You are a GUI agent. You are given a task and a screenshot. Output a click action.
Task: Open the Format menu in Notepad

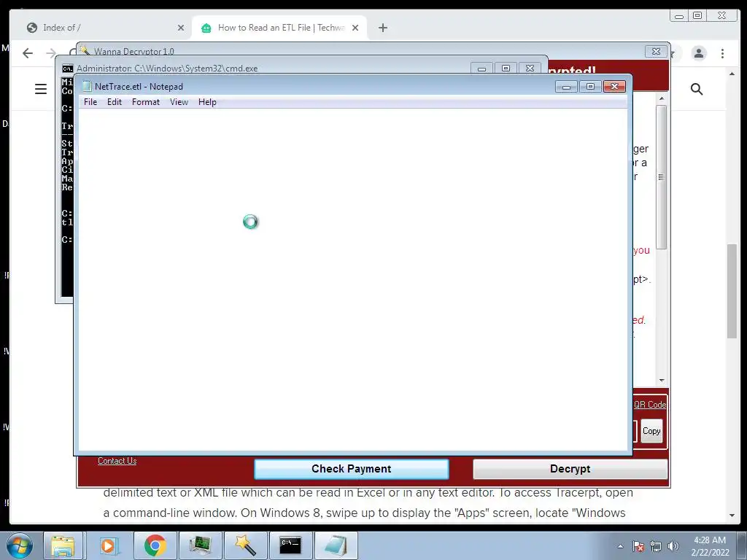pyautogui.click(x=146, y=102)
